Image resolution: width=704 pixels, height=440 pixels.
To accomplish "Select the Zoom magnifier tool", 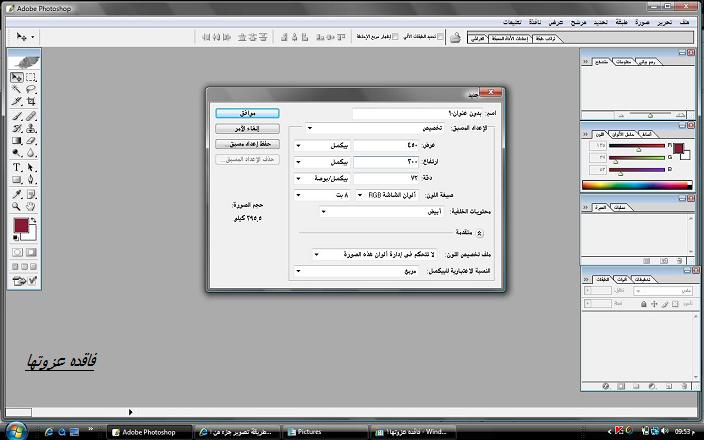I will click(x=17, y=206).
